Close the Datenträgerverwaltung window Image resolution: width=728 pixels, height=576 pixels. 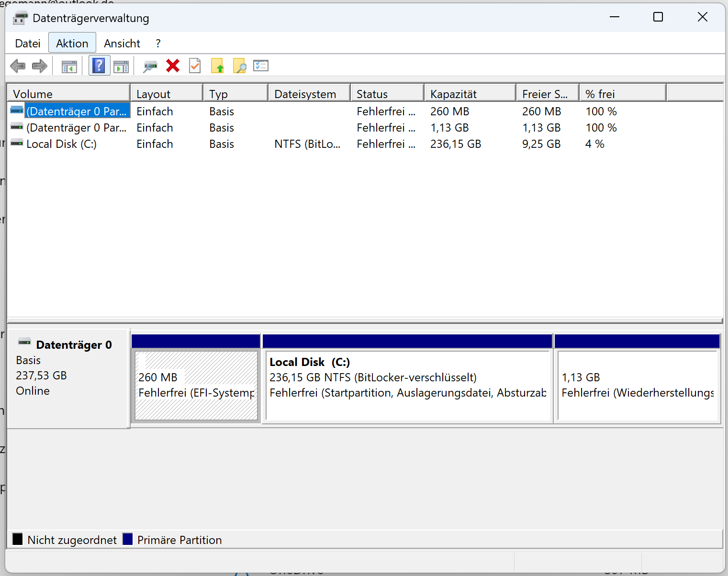pos(702,17)
